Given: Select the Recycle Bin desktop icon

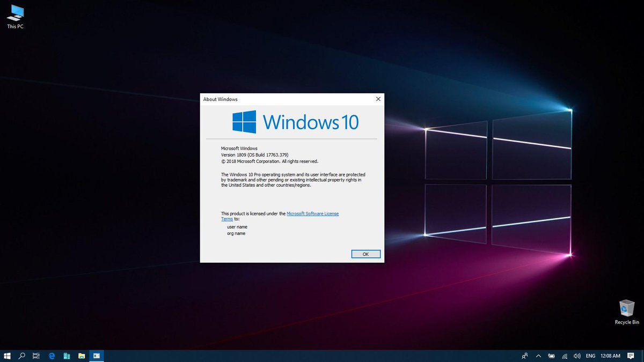Looking at the screenshot, I should (x=627, y=312).
